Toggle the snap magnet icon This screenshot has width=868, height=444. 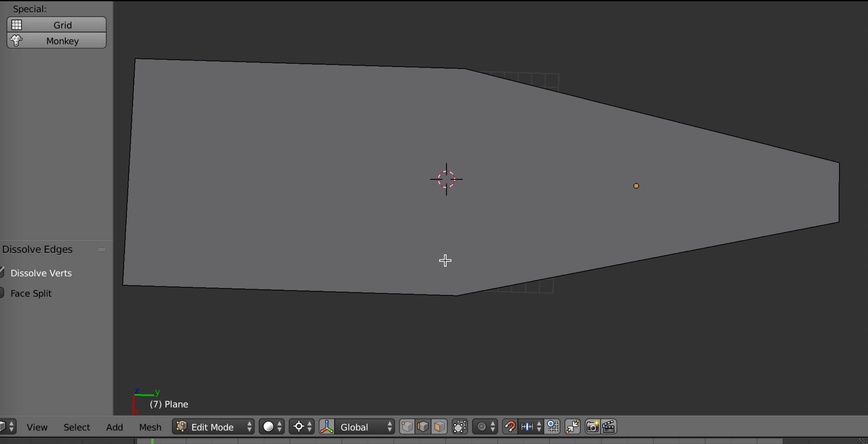[510, 427]
